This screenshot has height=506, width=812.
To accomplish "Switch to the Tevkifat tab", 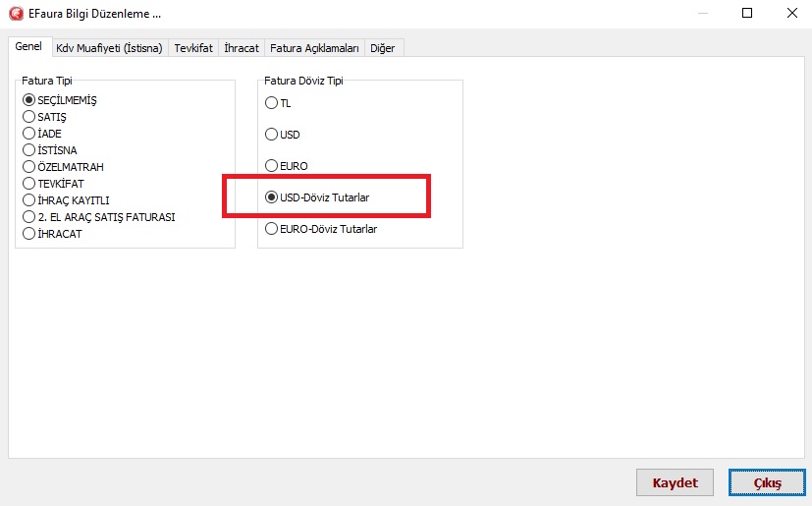I will [193, 48].
